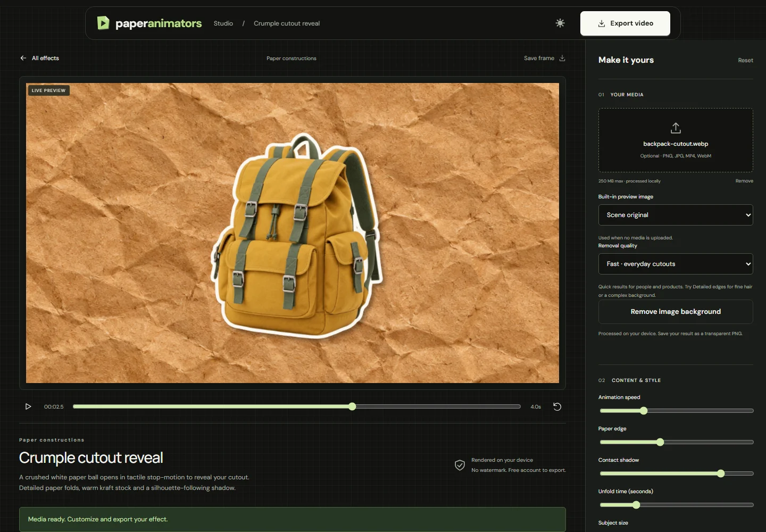766x532 pixels.
Task: Reset the Make it yours settings
Action: pyautogui.click(x=745, y=60)
